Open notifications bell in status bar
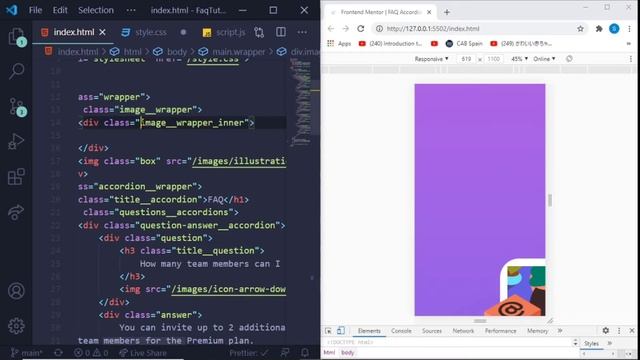Image resolution: width=640 pixels, height=360 pixels. [305, 353]
